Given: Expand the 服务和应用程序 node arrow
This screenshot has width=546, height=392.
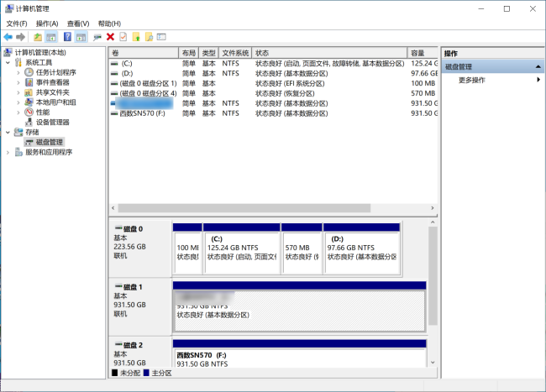Looking at the screenshot, I should pyautogui.click(x=8, y=152).
